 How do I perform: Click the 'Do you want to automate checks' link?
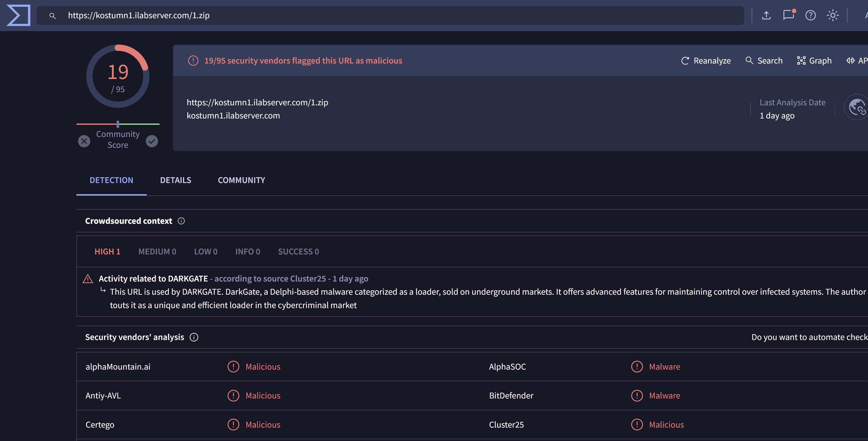[810, 337]
